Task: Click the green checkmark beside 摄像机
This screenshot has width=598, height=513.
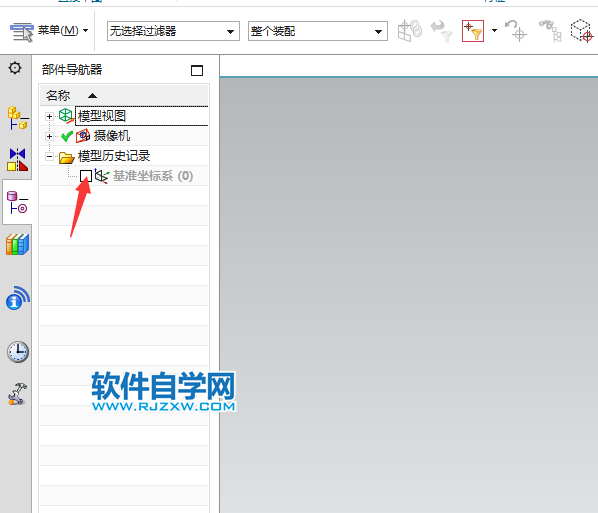Action: (x=67, y=136)
